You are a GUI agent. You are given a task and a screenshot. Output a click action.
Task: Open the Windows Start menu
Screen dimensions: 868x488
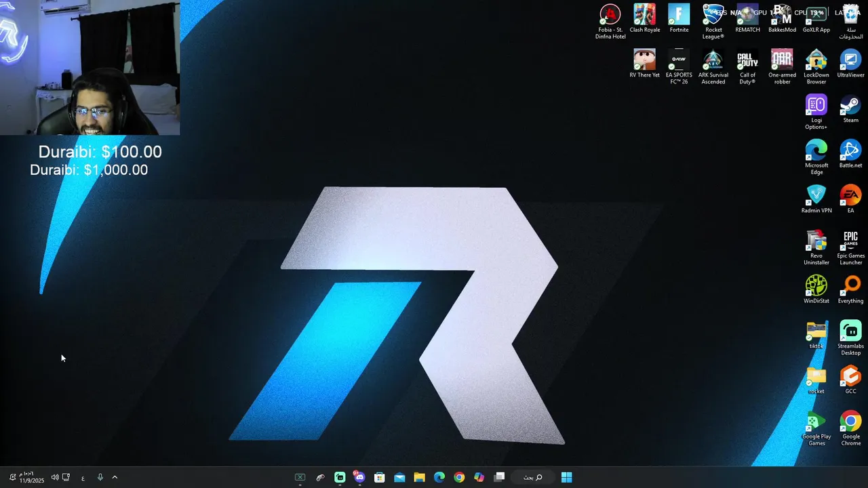click(567, 477)
